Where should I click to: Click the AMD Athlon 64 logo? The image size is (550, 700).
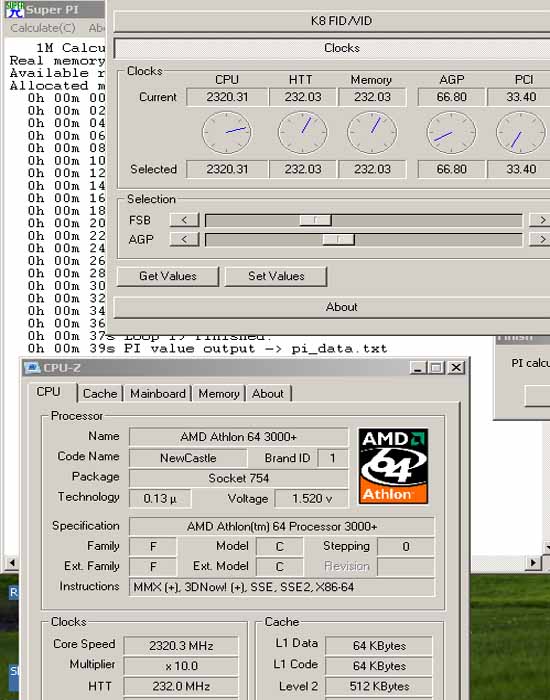[x=393, y=466]
